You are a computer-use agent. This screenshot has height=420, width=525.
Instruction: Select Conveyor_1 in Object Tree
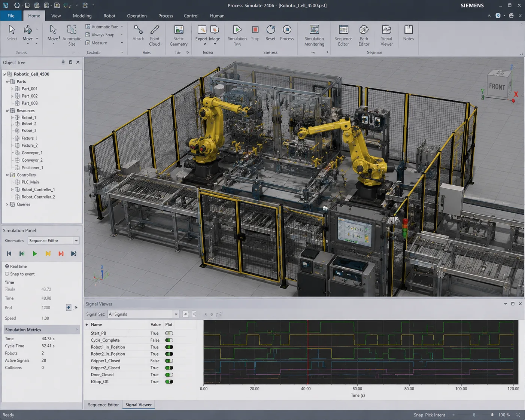pos(32,153)
